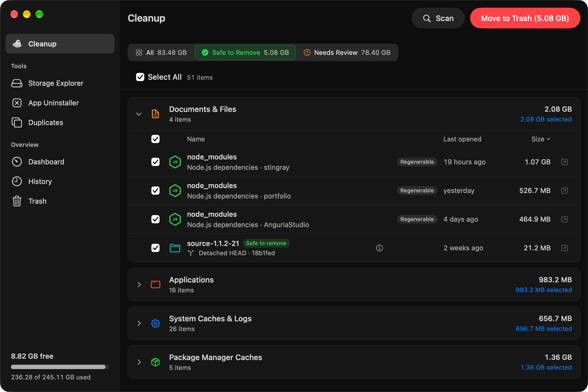Reveal portfolio node_modules in Finder icon
Image resolution: width=588 pixels, height=392 pixels.
pyautogui.click(x=564, y=191)
